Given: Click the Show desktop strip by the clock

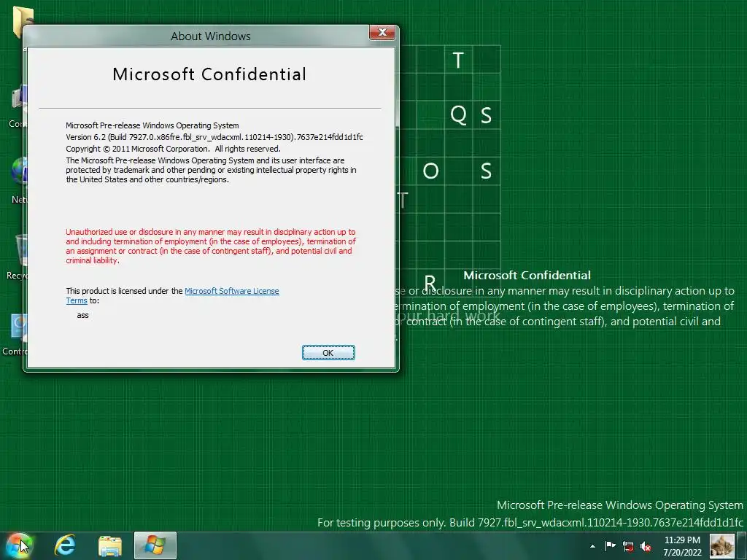Looking at the screenshot, I should [x=742, y=545].
